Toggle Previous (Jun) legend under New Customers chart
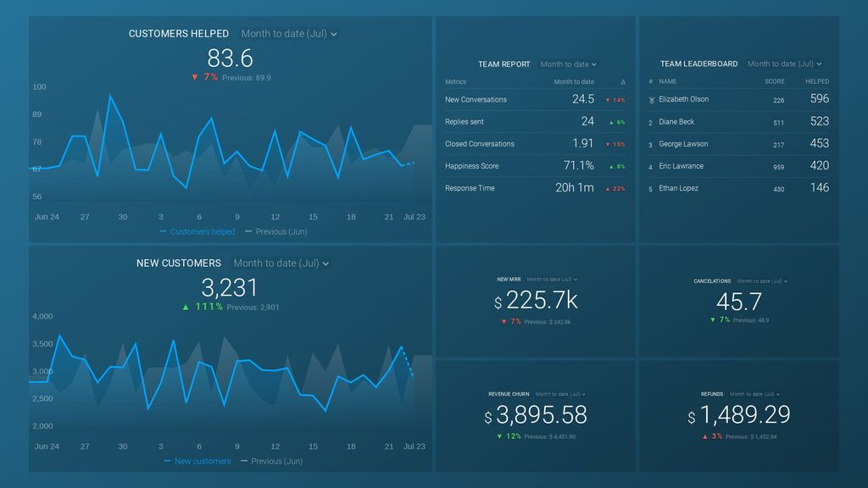Screen dimensions: 868x488 (x=272, y=462)
